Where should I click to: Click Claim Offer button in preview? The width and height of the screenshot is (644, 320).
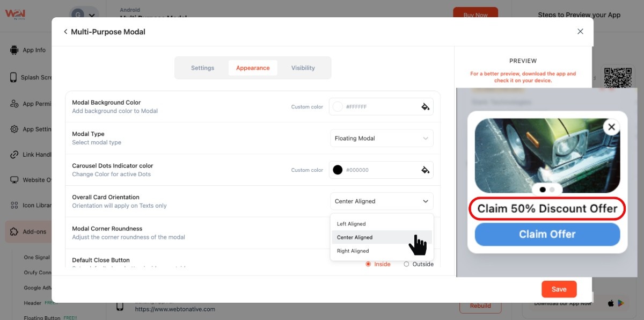547,235
